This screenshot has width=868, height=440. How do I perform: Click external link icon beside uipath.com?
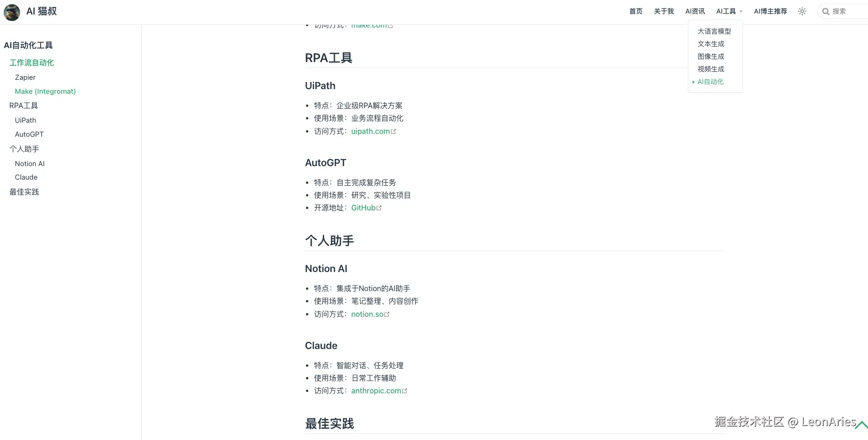394,132
